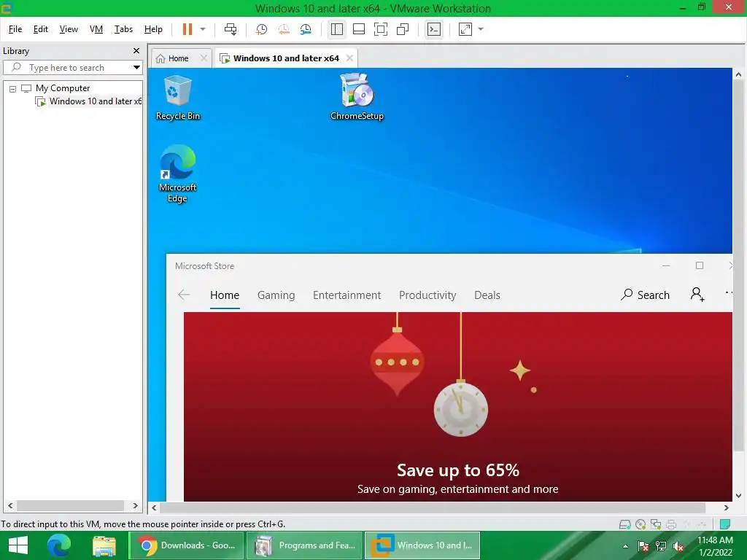The width and height of the screenshot is (747, 560).
Task: Close the Windows 10 and later x64 tab
Action: click(349, 58)
